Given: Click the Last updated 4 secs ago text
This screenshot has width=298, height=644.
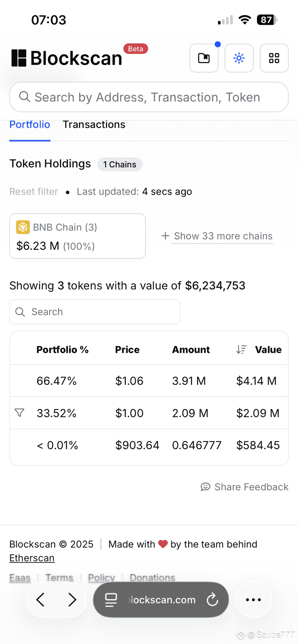Looking at the screenshot, I should coord(134,192).
